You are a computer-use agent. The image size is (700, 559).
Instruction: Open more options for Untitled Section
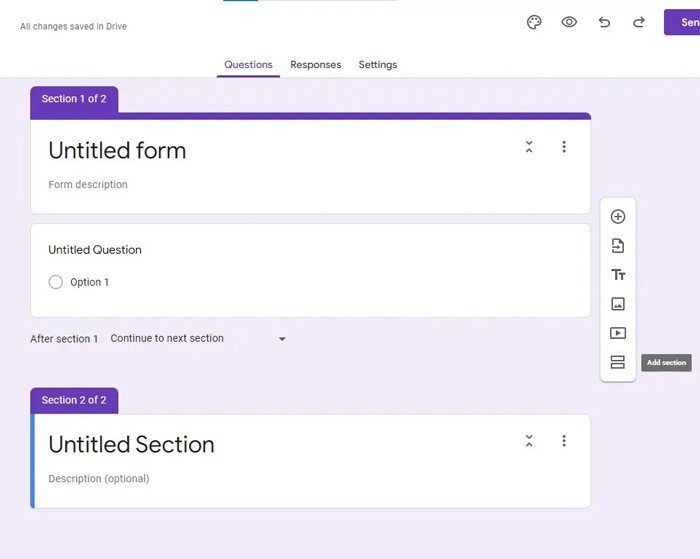pyautogui.click(x=564, y=441)
